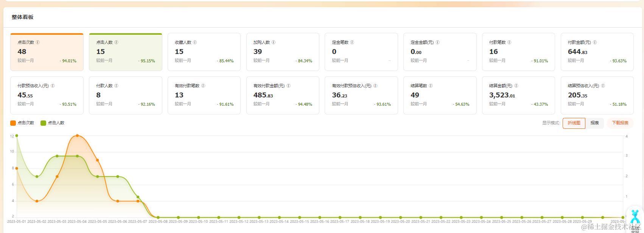Viewport: 644px width, 233px height.
Task: Click info icon next to 付款预估收入(元)
Action: tap(53, 86)
